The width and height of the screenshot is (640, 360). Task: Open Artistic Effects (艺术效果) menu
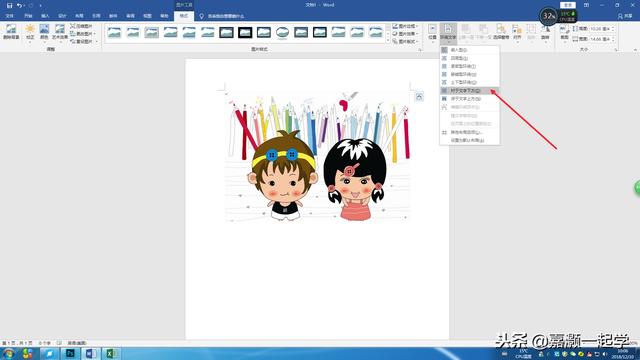pos(60,32)
